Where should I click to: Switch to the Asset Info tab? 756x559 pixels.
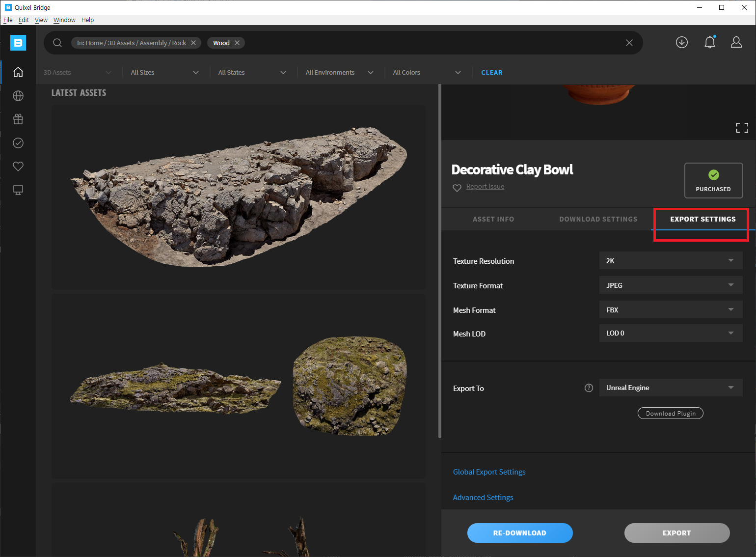(x=493, y=219)
